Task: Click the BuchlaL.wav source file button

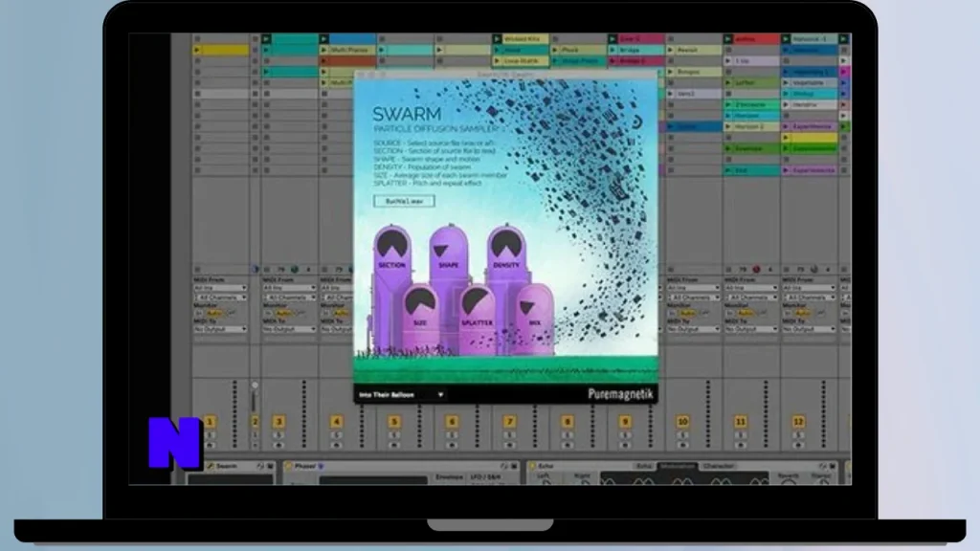Action: tap(405, 201)
